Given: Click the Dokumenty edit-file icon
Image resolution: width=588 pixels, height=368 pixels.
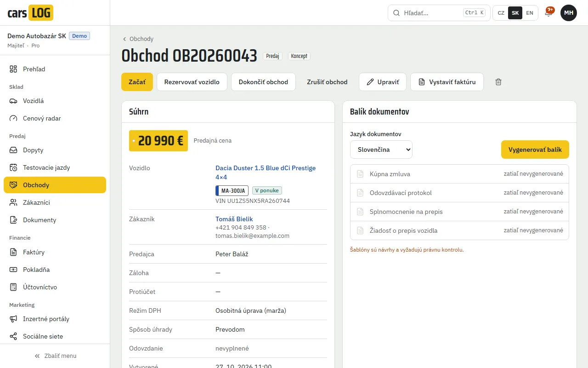Looking at the screenshot, I should pyautogui.click(x=13, y=220).
